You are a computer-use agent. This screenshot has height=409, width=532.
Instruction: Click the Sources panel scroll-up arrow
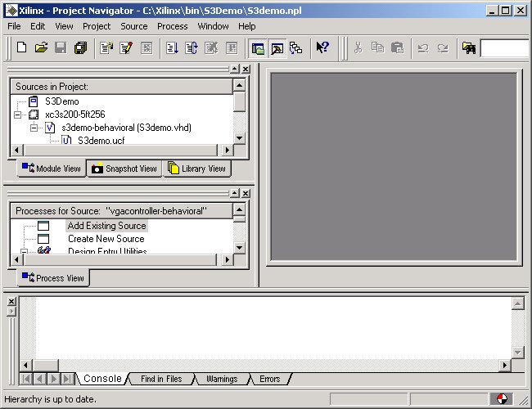[x=239, y=85]
